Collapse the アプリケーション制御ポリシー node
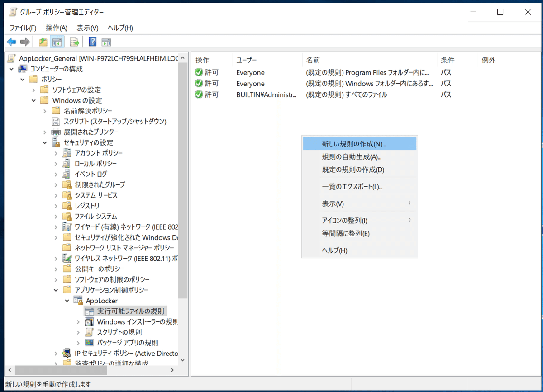 [x=56, y=290]
